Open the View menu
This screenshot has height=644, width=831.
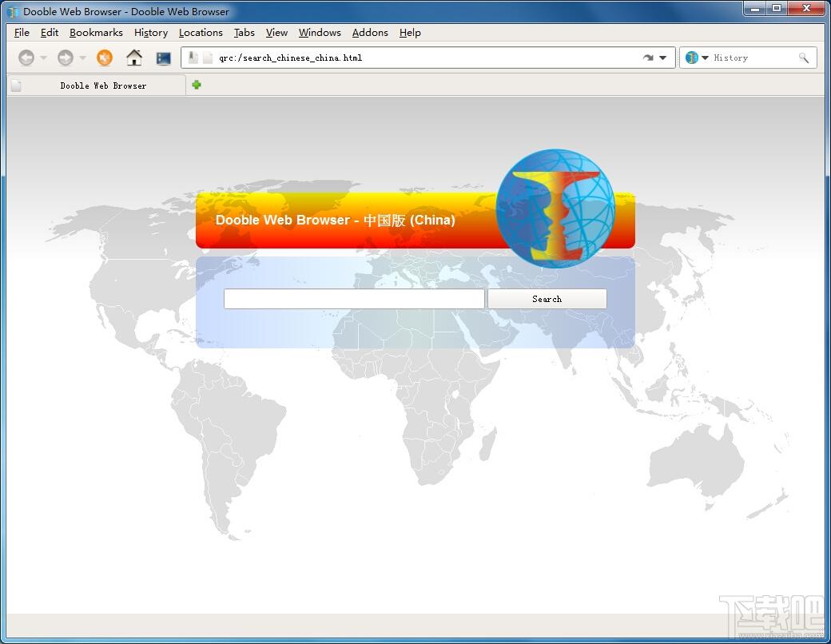[x=276, y=32]
